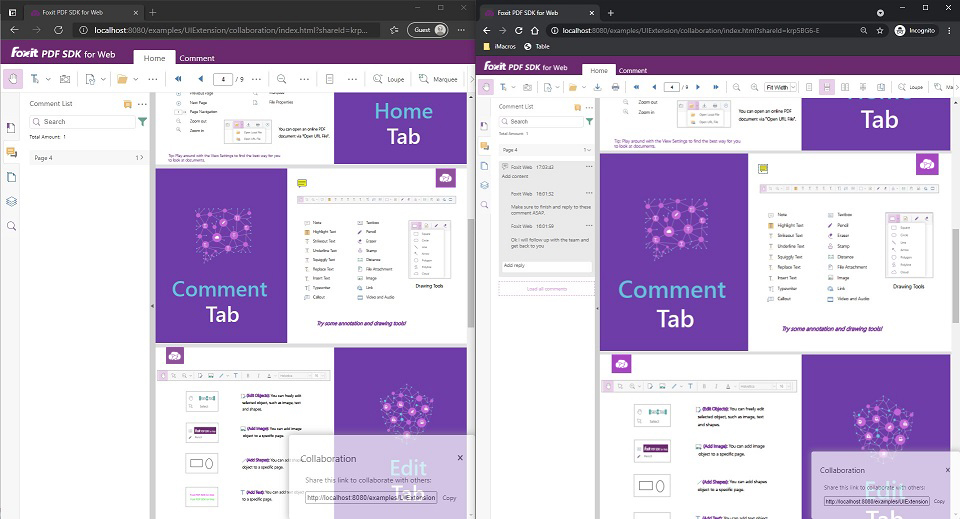Open thumbnails sidebar panel in left window
The width and height of the screenshot is (960, 519).
tap(11, 177)
